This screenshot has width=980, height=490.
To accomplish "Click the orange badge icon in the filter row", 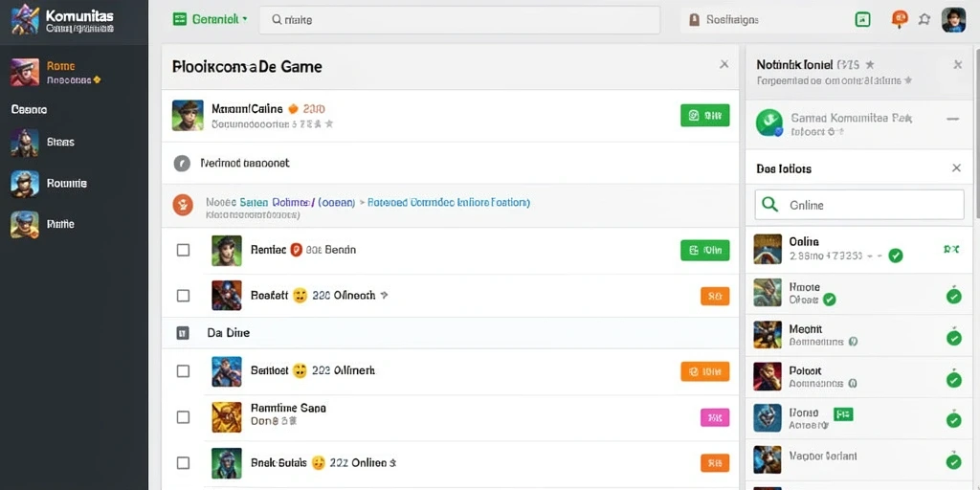I will point(183,205).
